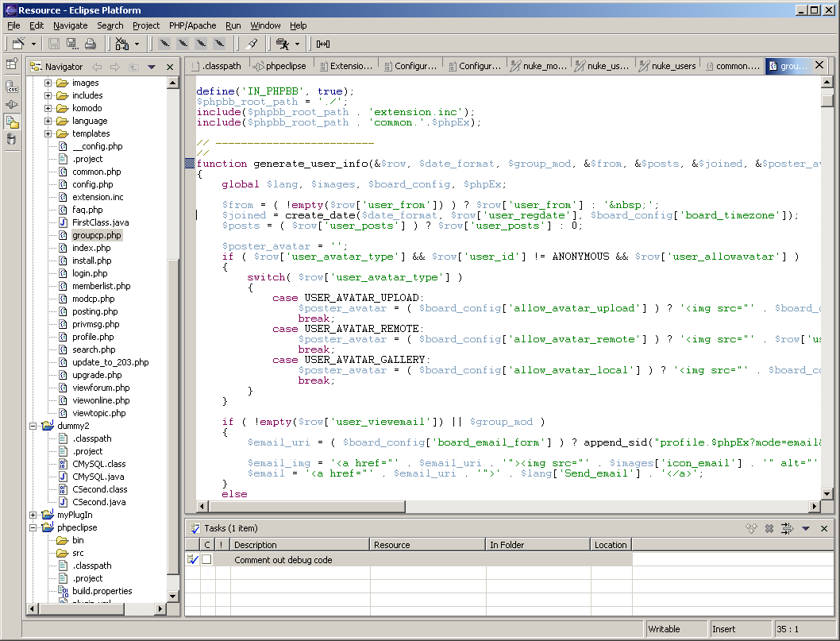840x641 pixels.
Task: Switch to the nuke_users editor tab
Action: pyautogui.click(x=668, y=66)
